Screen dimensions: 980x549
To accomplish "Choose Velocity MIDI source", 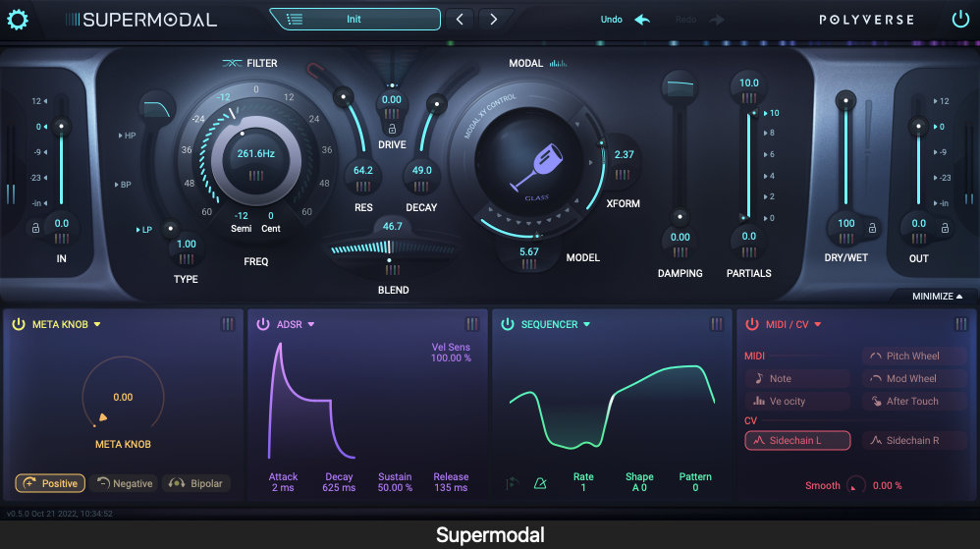I will [x=797, y=401].
